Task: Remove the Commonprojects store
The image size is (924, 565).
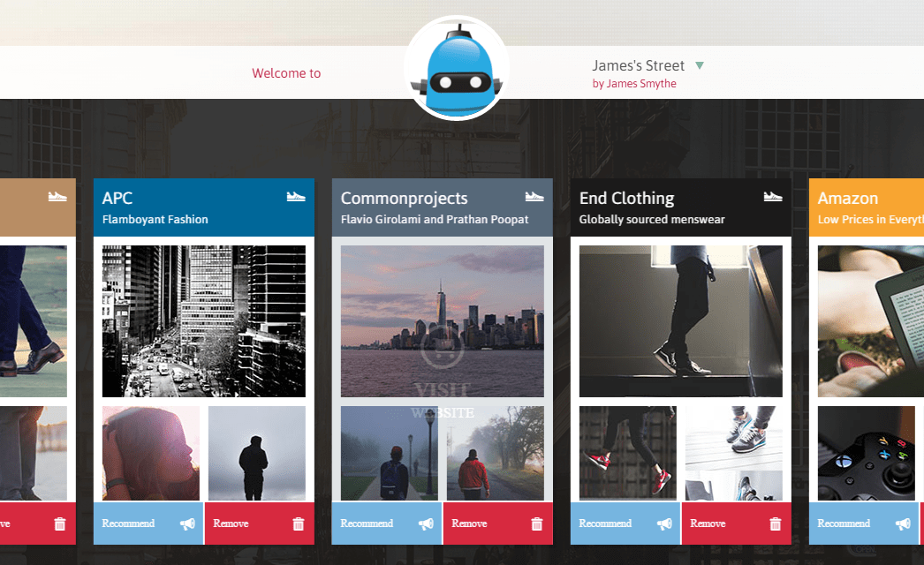Action: (498, 524)
